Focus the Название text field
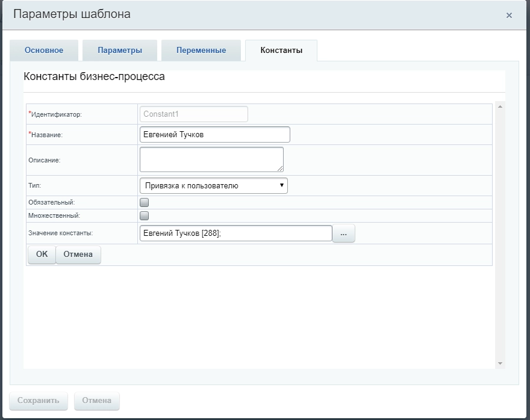The width and height of the screenshot is (530, 420). 214,135
